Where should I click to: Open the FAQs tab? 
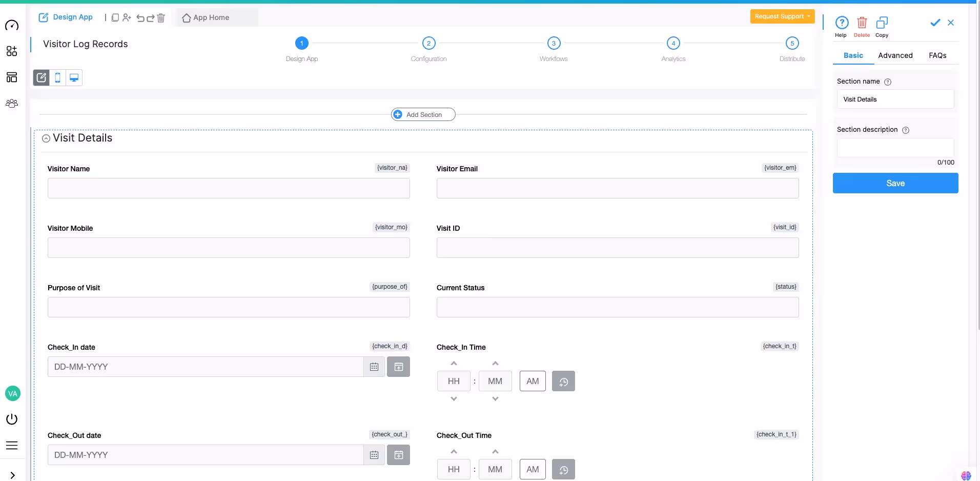[937, 55]
